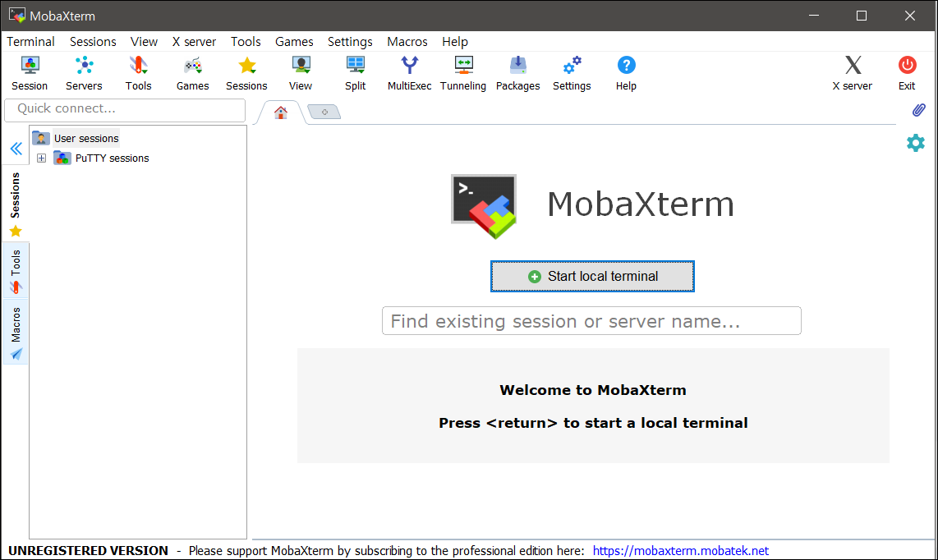The image size is (938, 560).
Task: Switch to Macros vertical sidebar tab
Action: click(16, 333)
